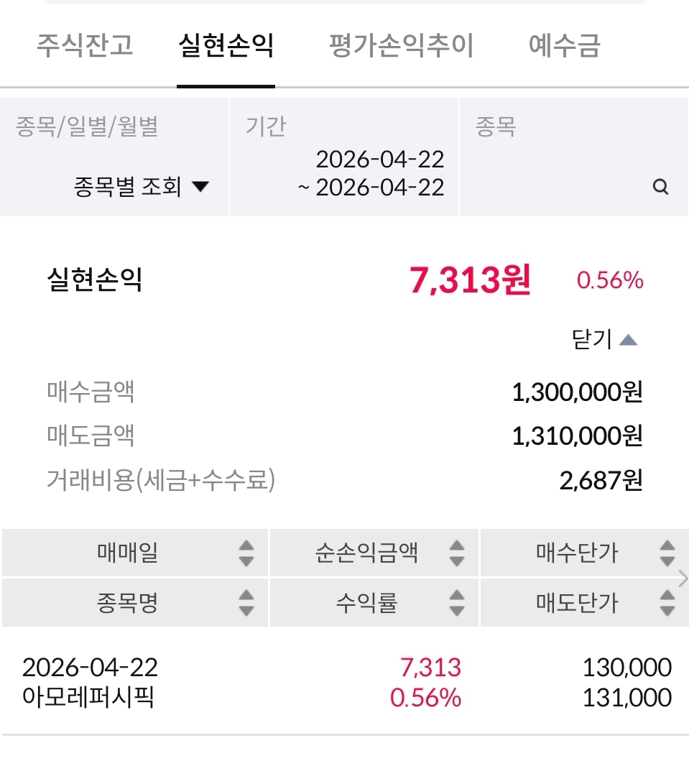This screenshot has width=689, height=784.
Task: Open the 예수금 tab
Action: pyautogui.click(x=564, y=46)
